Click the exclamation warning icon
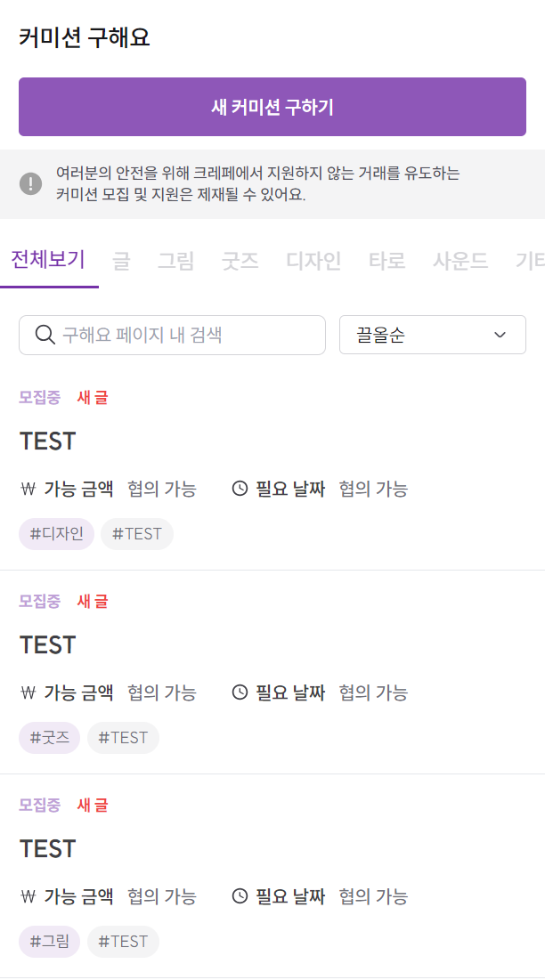 (x=30, y=183)
